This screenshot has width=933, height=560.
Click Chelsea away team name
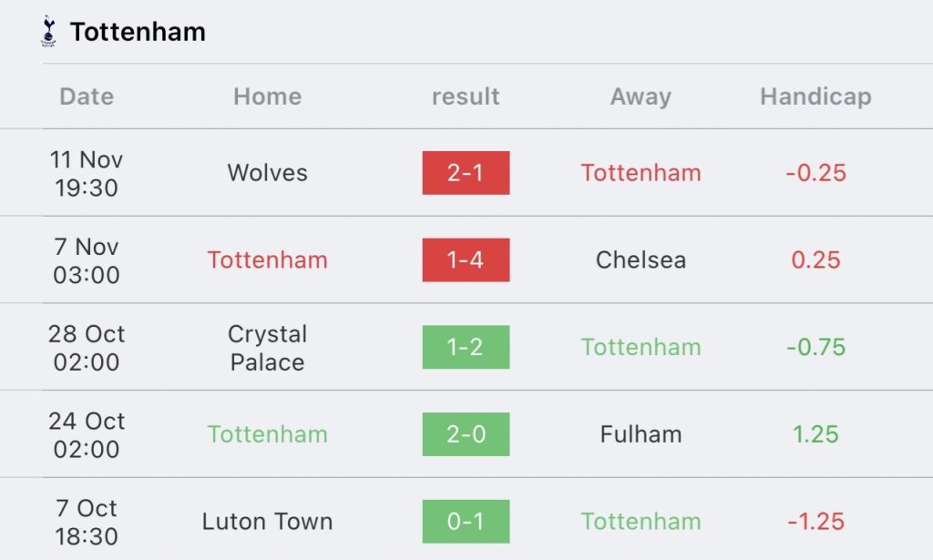pos(641,260)
